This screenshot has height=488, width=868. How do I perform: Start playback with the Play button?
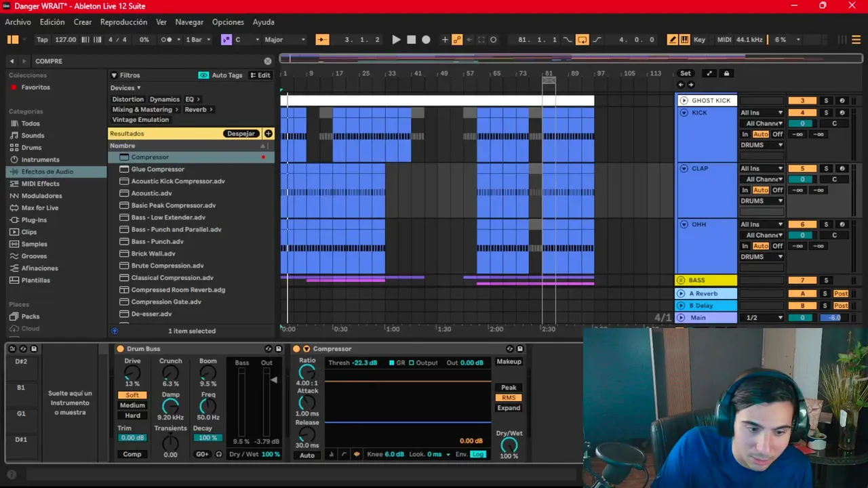396,40
